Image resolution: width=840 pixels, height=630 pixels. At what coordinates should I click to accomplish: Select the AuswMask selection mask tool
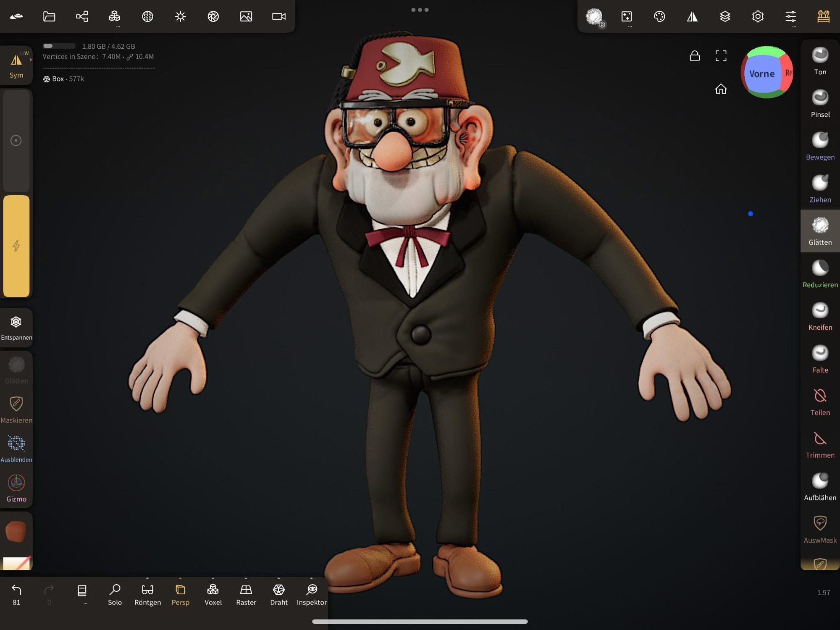[820, 529]
